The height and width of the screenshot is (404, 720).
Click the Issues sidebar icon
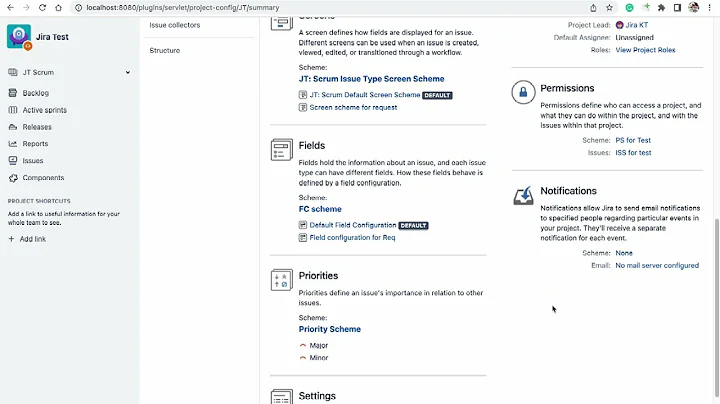(x=13, y=161)
